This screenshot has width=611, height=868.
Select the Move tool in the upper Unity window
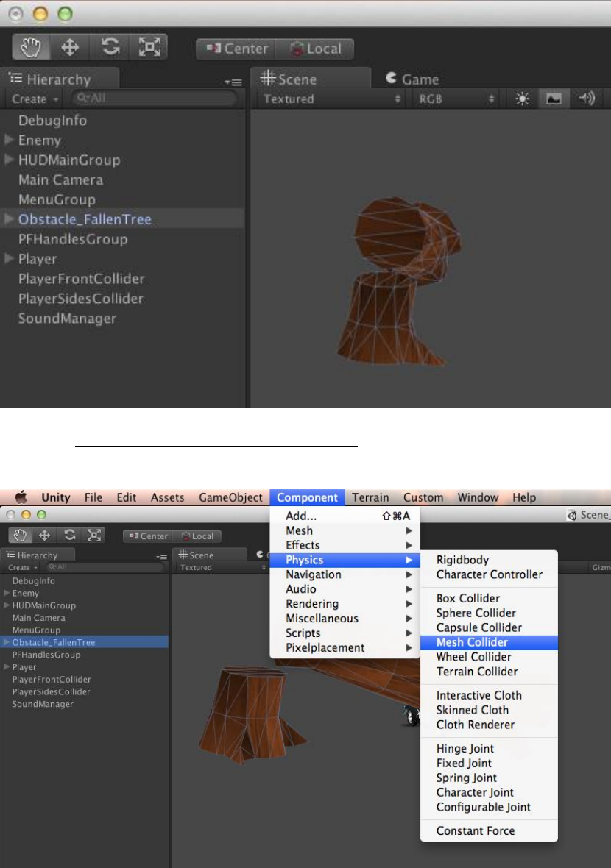(70, 47)
